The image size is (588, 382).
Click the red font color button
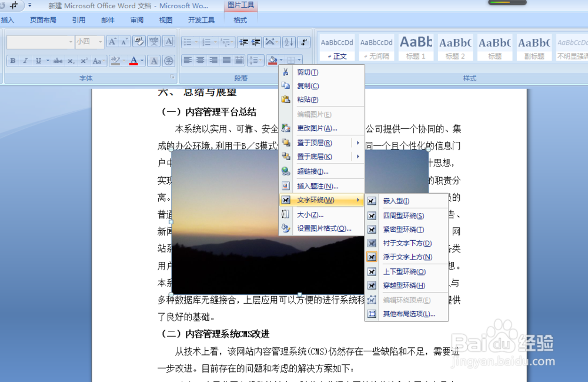(133, 61)
